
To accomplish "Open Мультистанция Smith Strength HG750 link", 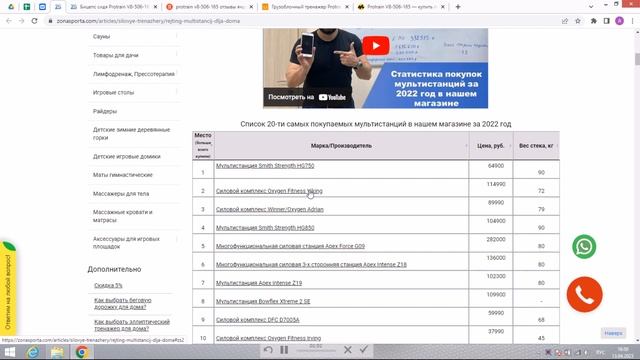I will coord(265,166).
